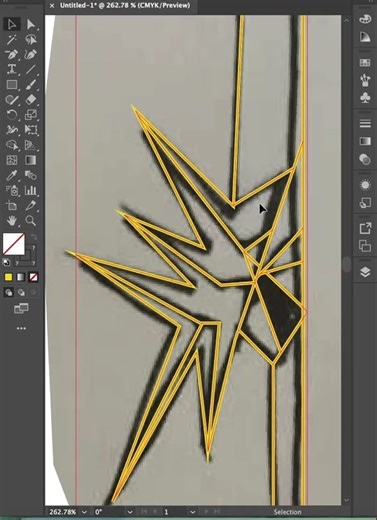Open the Graphic Styles panel

(365, 202)
